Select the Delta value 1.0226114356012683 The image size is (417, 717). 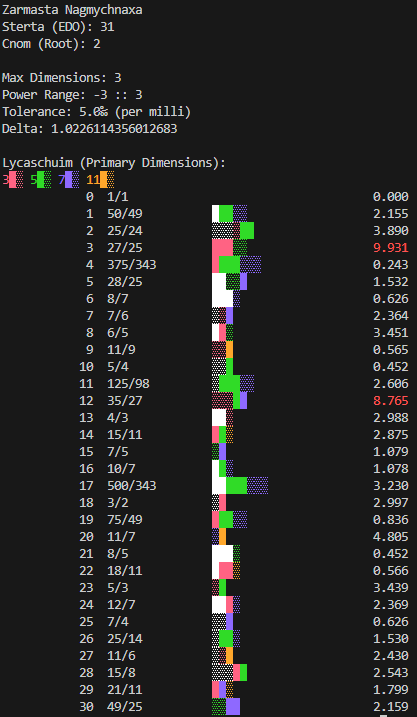(x=114, y=129)
